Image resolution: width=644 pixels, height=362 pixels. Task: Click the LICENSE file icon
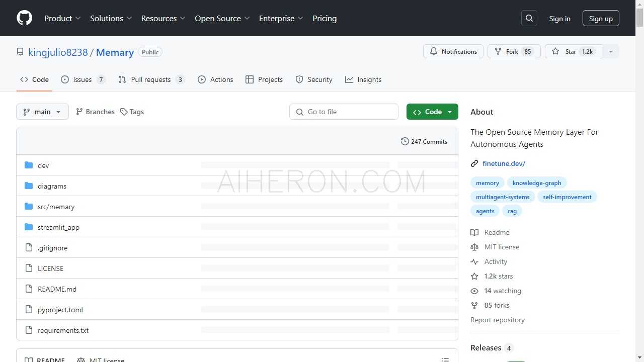[29, 268]
